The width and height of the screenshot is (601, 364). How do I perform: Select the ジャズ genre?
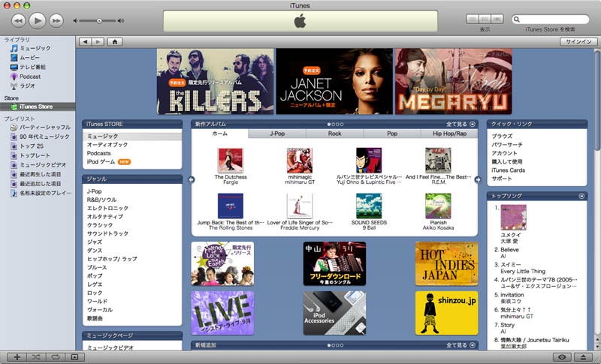point(95,242)
